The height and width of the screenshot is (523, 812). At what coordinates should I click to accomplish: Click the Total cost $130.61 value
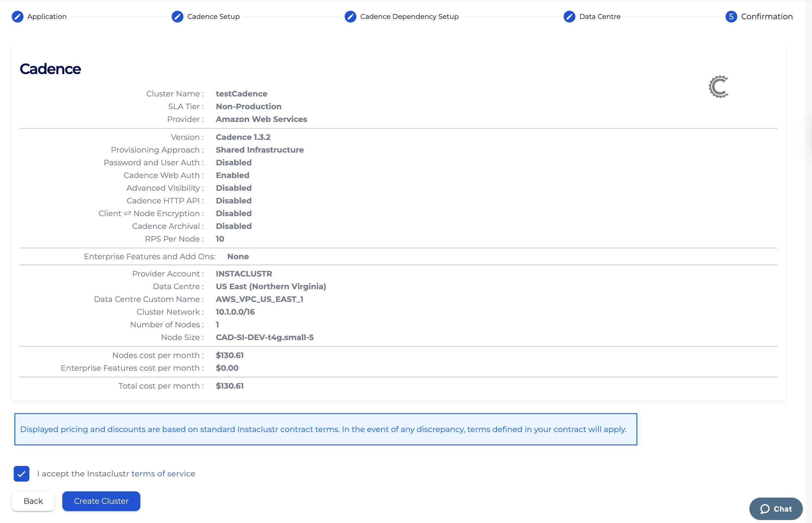point(229,386)
